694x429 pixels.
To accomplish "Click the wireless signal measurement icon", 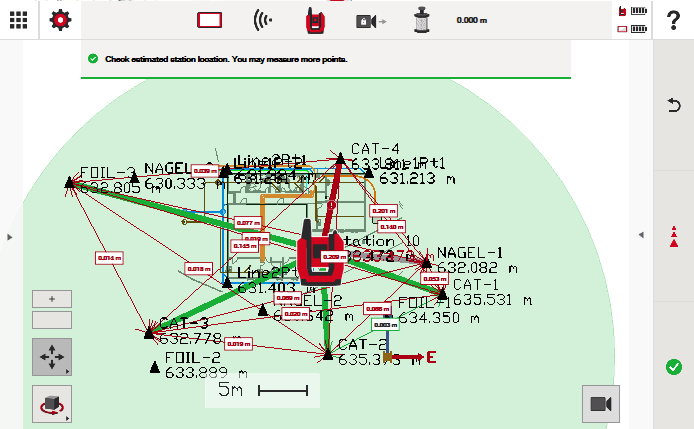I will point(263,20).
